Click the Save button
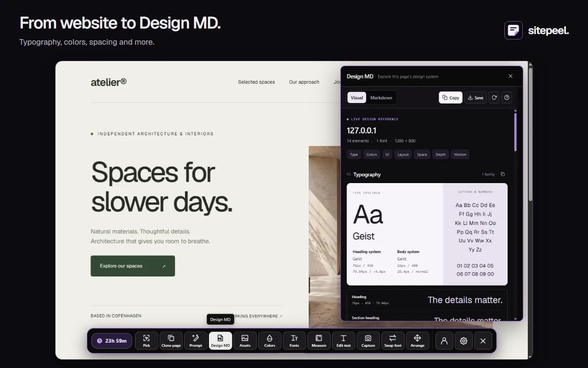 pos(475,98)
